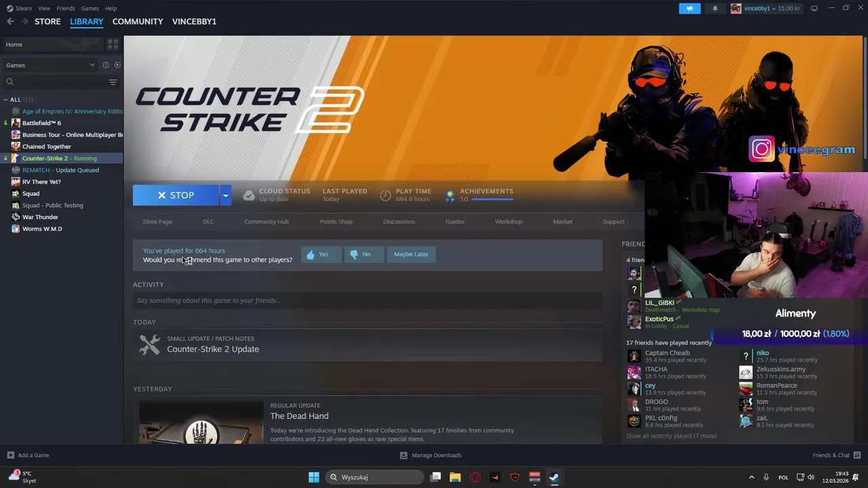This screenshot has width=868, height=488.
Task: Open the Help menu
Action: [111, 8]
